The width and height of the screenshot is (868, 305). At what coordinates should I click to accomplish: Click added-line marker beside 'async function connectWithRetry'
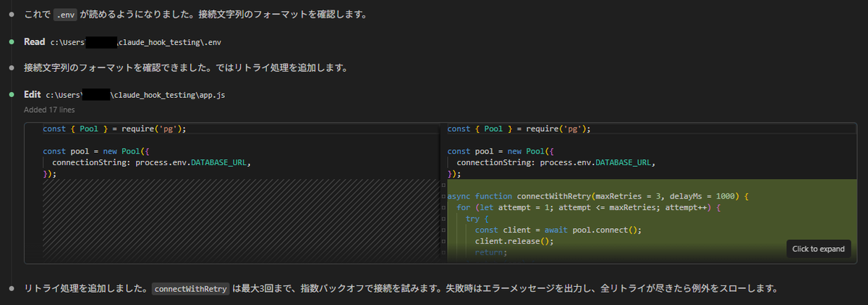(443, 196)
